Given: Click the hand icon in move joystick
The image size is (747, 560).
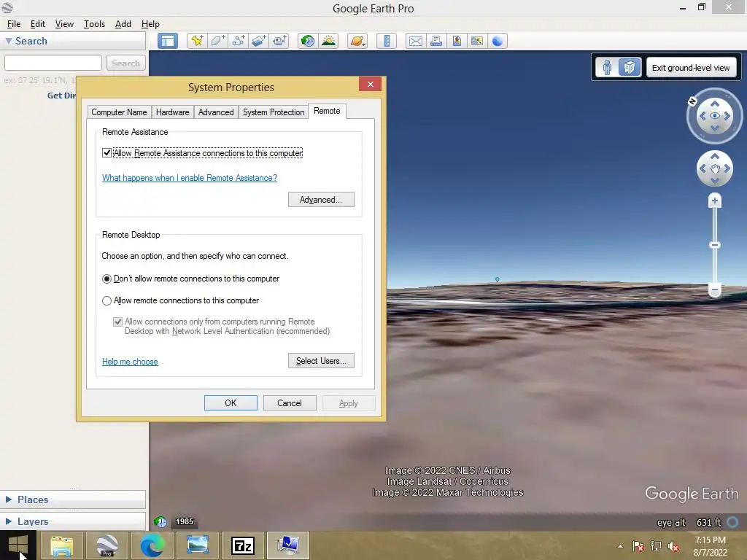Looking at the screenshot, I should (x=715, y=168).
